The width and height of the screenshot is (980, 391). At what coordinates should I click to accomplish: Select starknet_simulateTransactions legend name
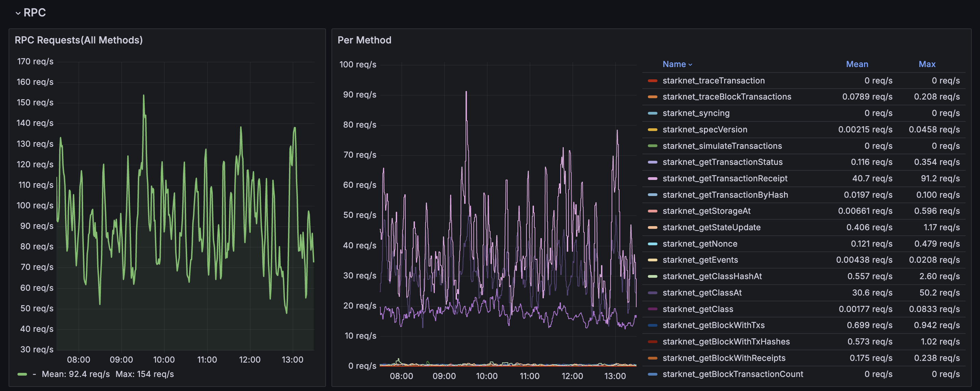point(722,146)
